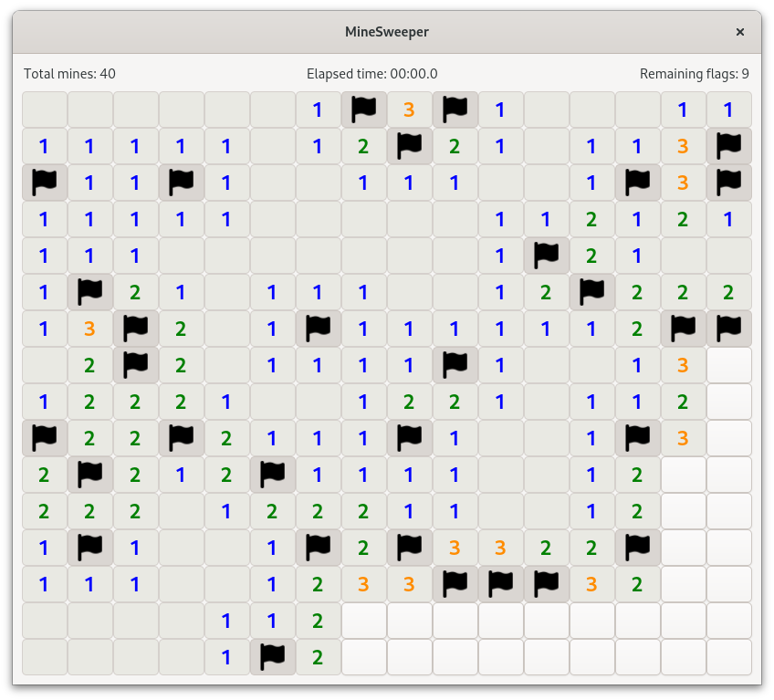Close the MineSweeper window
This screenshot has width=774, height=700.
(x=740, y=32)
